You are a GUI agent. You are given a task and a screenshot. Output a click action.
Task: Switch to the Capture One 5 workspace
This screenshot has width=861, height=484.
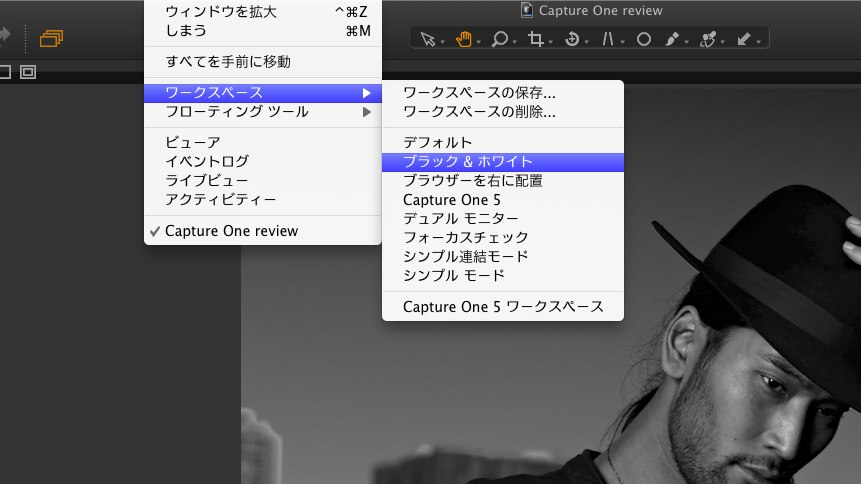pos(503,200)
